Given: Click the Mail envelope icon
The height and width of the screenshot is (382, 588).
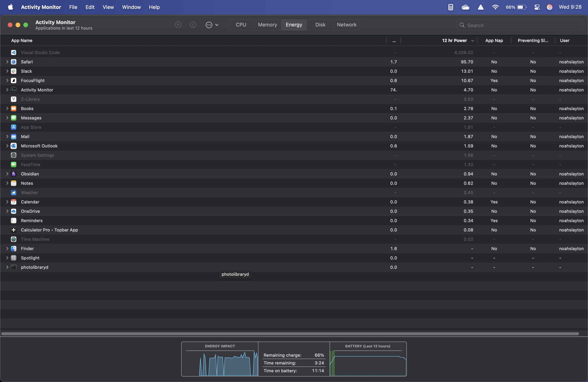Looking at the screenshot, I should click(14, 136).
